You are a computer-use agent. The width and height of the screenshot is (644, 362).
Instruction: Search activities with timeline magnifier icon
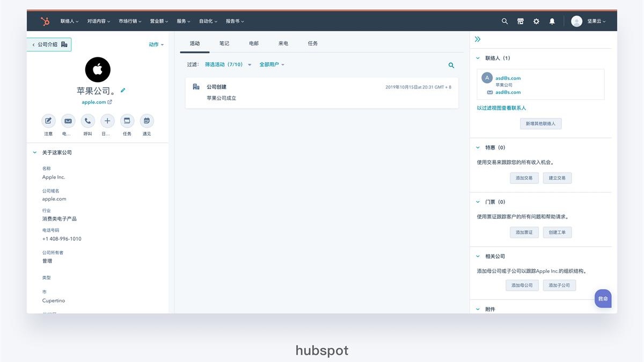tap(451, 65)
